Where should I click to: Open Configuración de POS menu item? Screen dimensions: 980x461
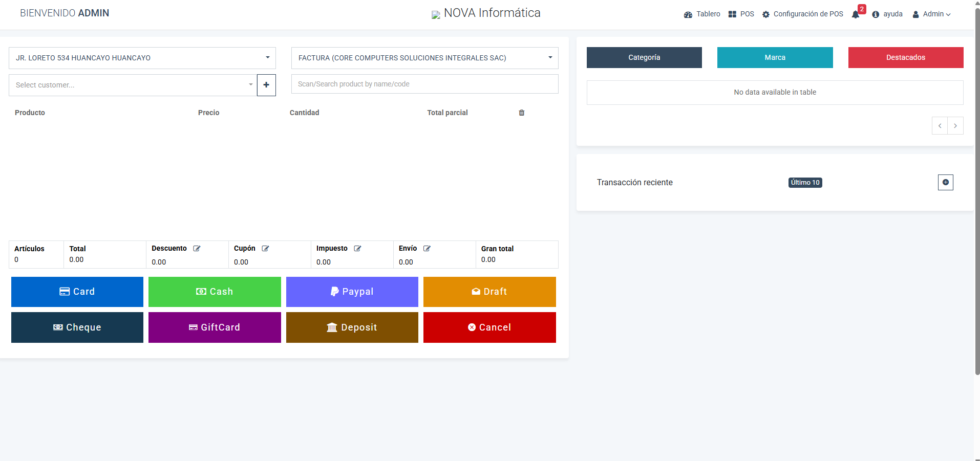tap(802, 14)
